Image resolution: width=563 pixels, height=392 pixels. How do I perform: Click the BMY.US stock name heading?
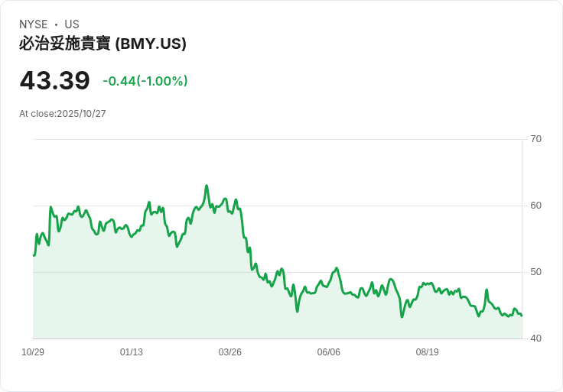103,44
